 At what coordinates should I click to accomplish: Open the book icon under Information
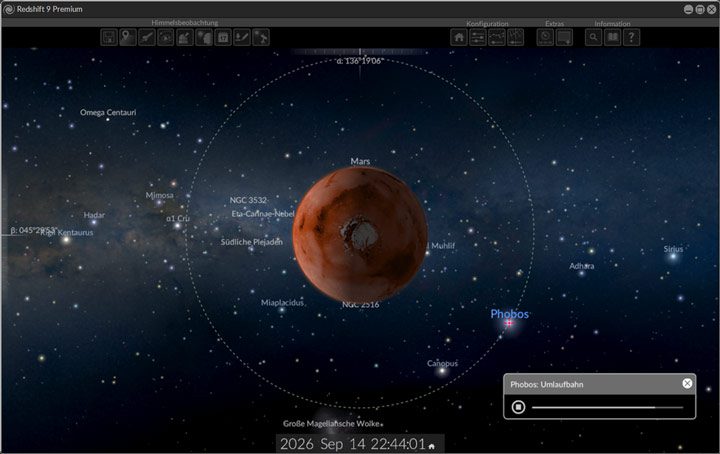click(x=613, y=37)
